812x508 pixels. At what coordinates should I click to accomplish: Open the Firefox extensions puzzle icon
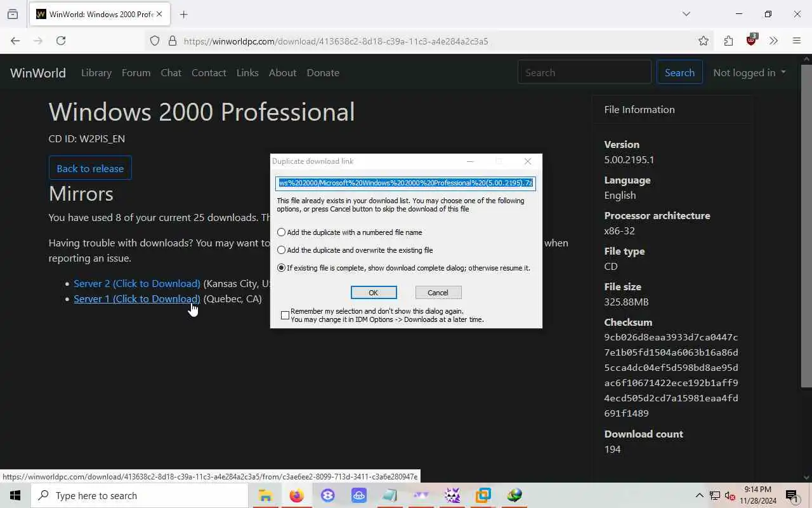point(728,41)
